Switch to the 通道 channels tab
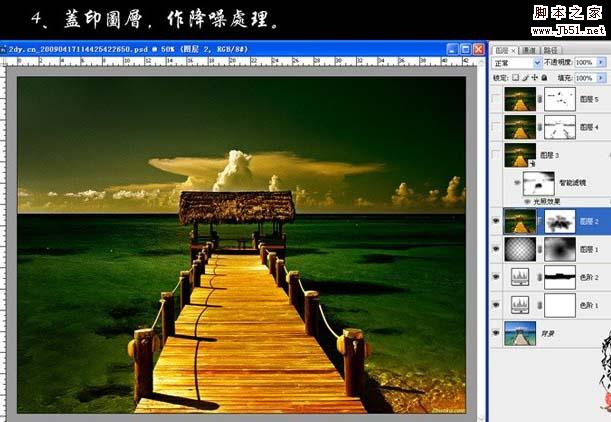The height and width of the screenshot is (422, 611). [x=529, y=50]
